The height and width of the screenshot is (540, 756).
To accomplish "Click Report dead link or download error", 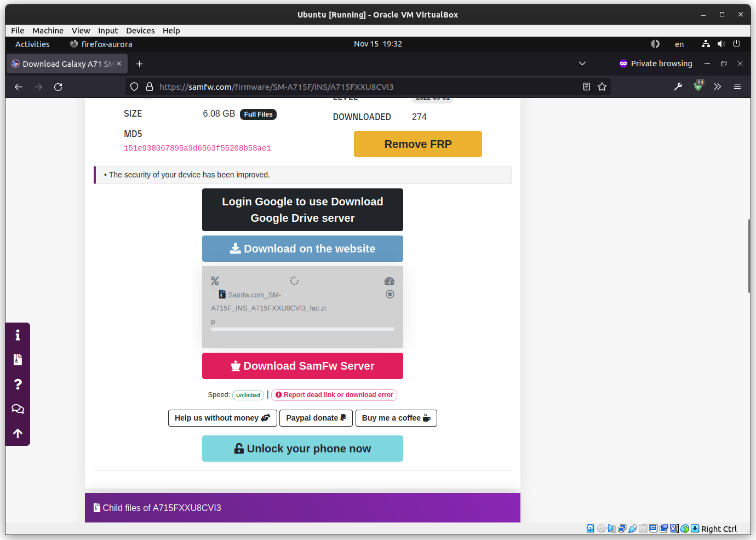I will tap(334, 395).
